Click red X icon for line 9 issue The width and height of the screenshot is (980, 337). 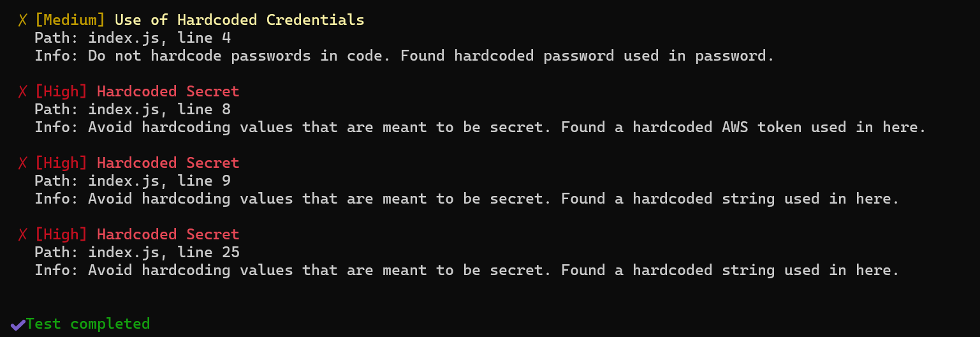click(x=22, y=163)
